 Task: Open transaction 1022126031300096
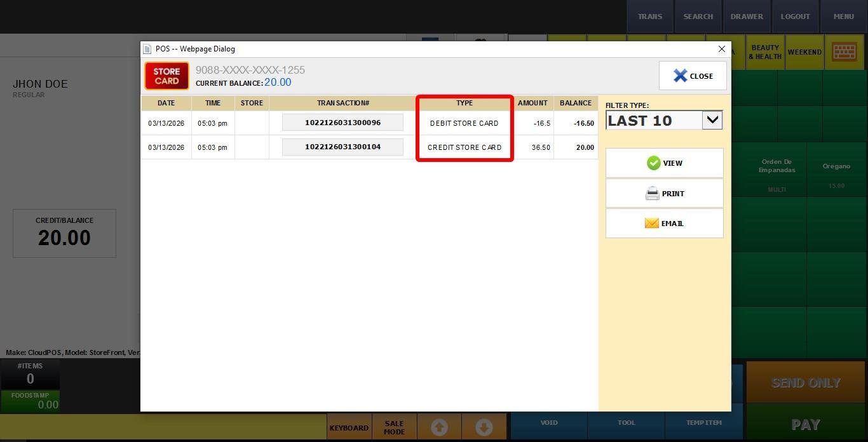tap(342, 123)
